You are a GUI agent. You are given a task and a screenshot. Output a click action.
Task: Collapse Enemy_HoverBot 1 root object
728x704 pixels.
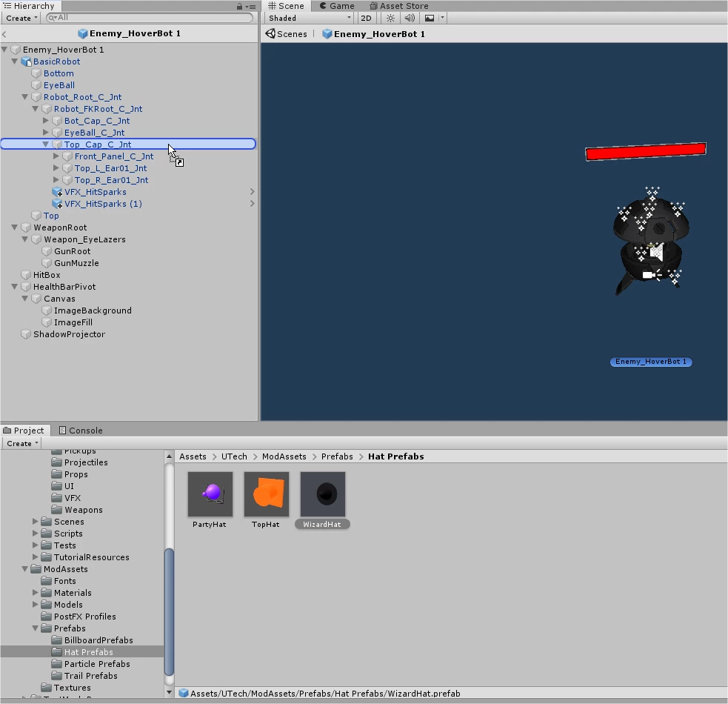point(4,49)
